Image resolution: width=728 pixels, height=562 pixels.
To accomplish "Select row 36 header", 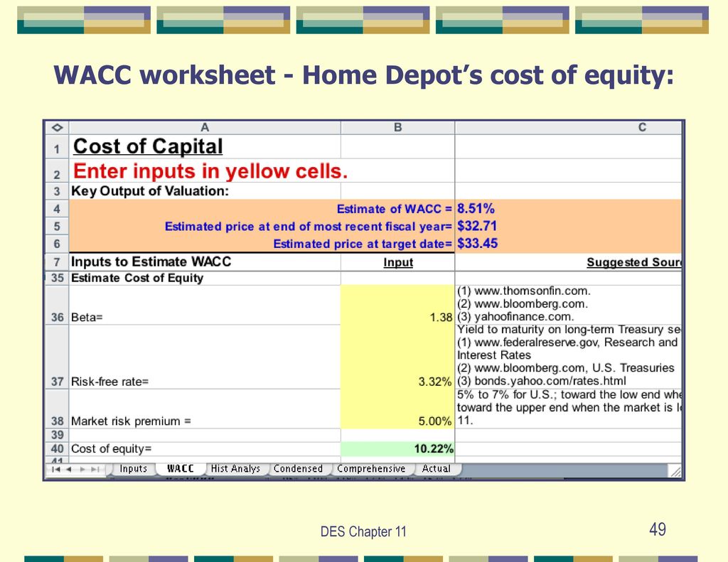I will click(57, 305).
